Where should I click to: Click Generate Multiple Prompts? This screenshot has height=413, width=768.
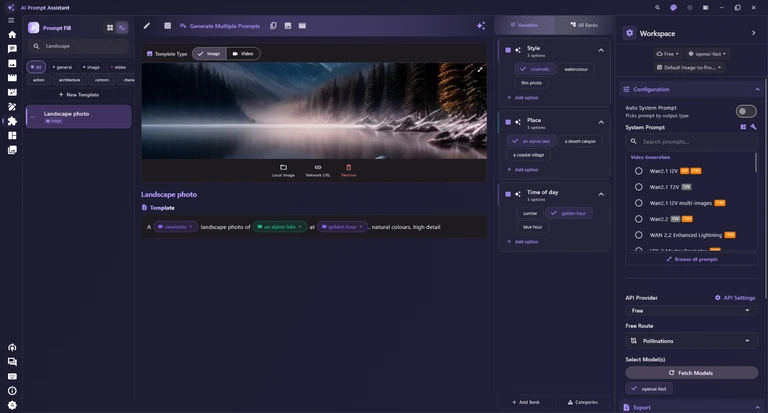[x=220, y=26]
